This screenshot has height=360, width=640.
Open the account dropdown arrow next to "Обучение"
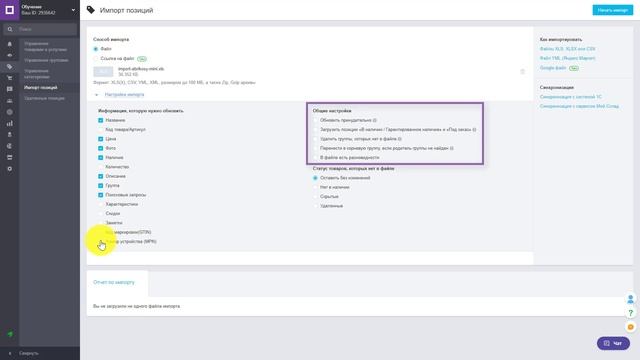[x=73, y=10]
